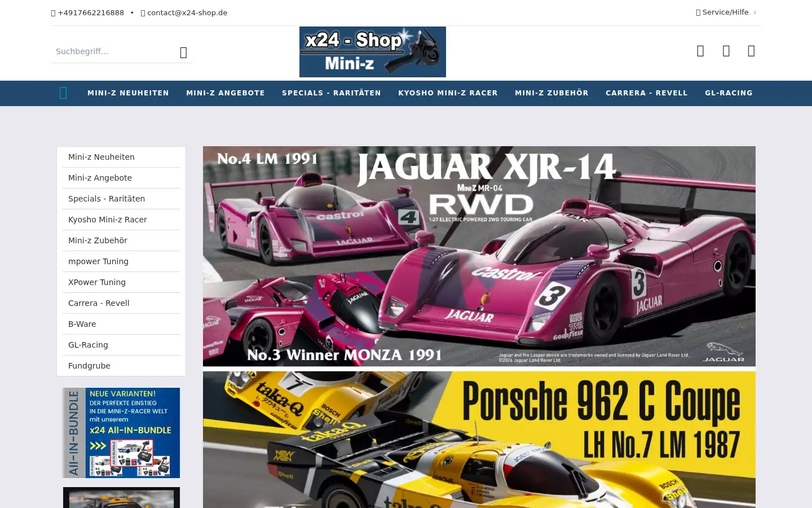Select GL-Racing in sidebar
Viewport: 812px width, 508px height.
121,345
